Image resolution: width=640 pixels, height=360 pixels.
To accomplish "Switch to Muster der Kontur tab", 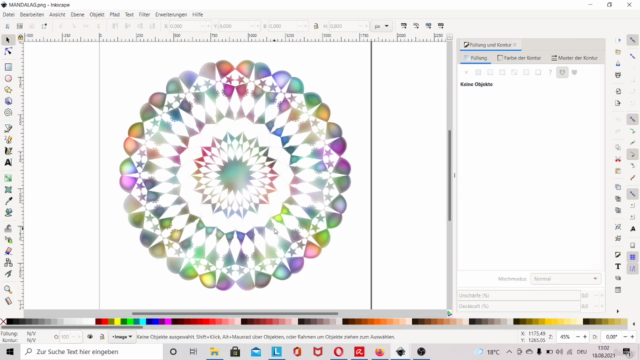I will (574, 58).
